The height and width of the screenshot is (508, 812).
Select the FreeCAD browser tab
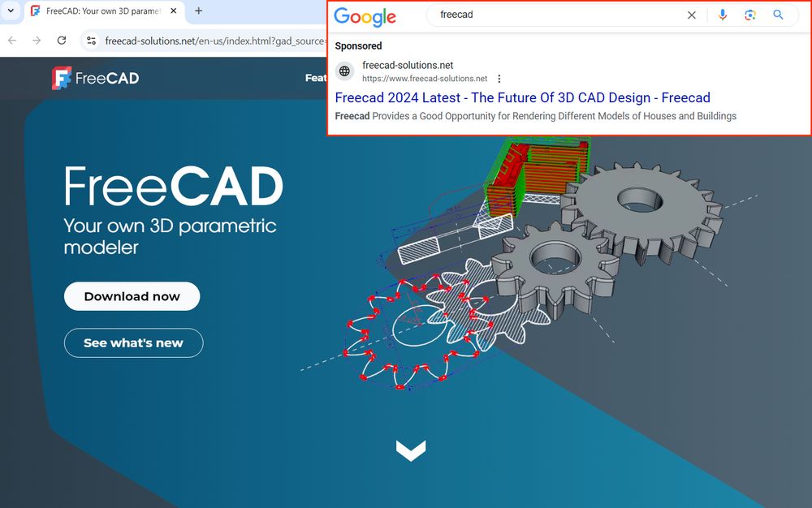click(x=104, y=11)
